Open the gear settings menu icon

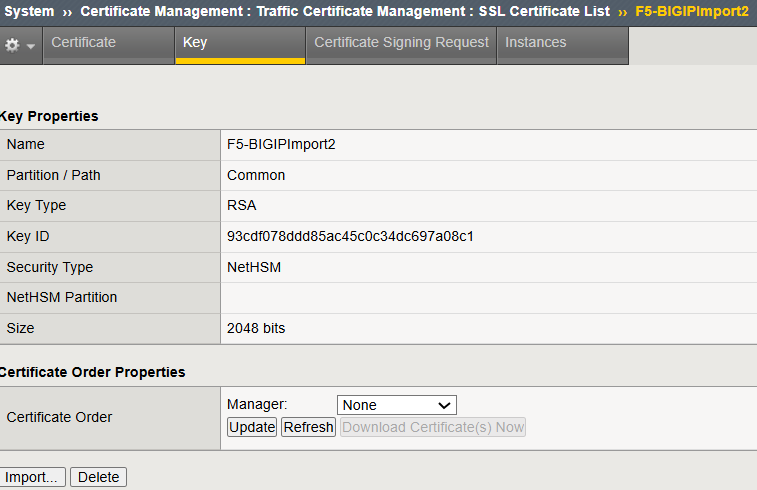click(x=12, y=45)
